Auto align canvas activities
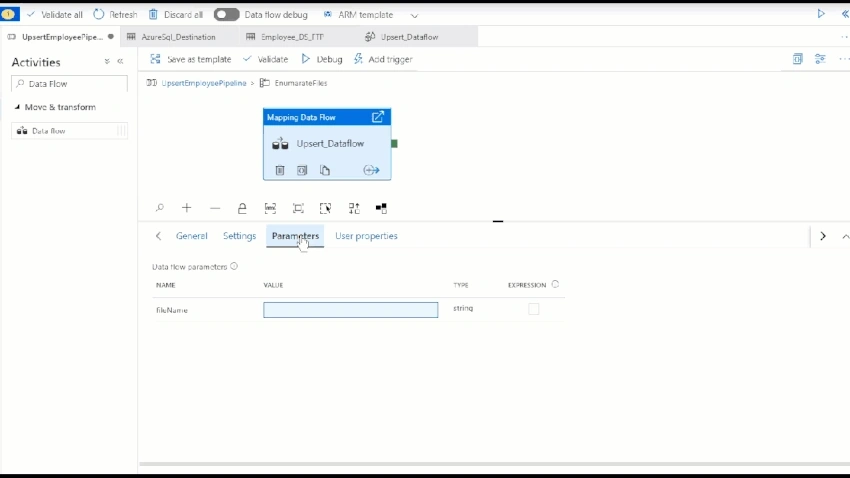This screenshot has width=850, height=478. coord(354,208)
